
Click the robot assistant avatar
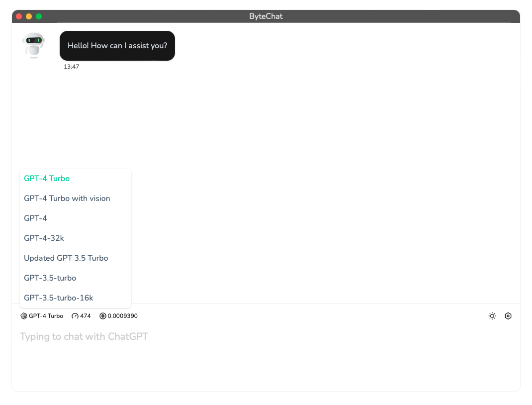point(34,45)
